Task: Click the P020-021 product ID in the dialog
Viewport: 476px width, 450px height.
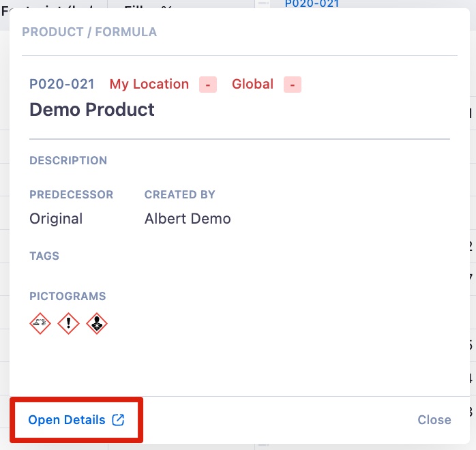Action: [x=61, y=85]
